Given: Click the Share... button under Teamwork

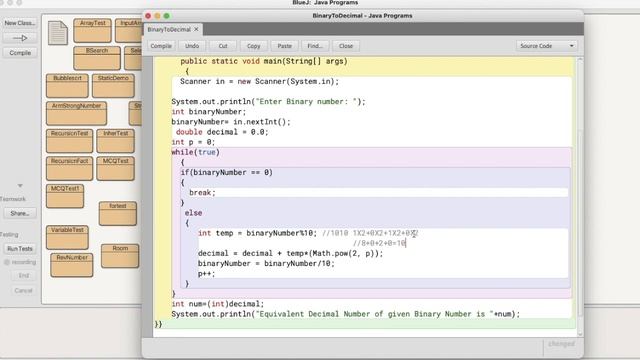Looking at the screenshot, I should (20, 213).
